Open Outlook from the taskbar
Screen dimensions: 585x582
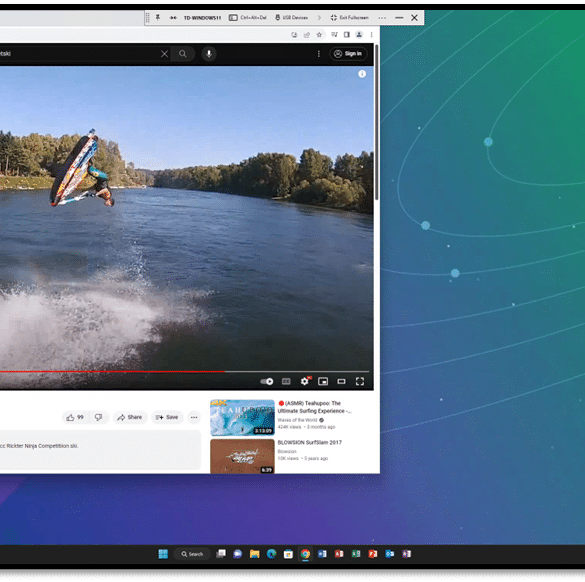pyautogui.click(x=390, y=554)
